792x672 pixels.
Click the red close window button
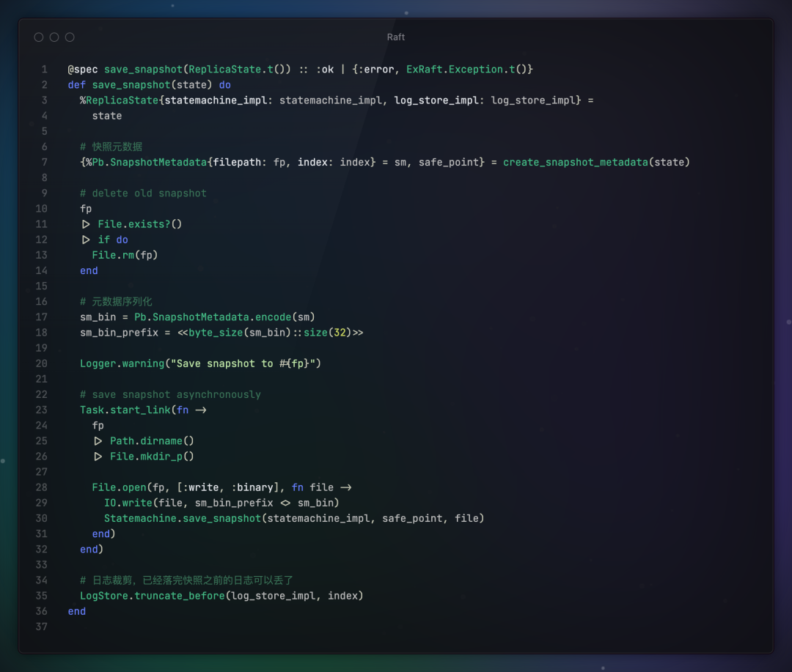38,37
